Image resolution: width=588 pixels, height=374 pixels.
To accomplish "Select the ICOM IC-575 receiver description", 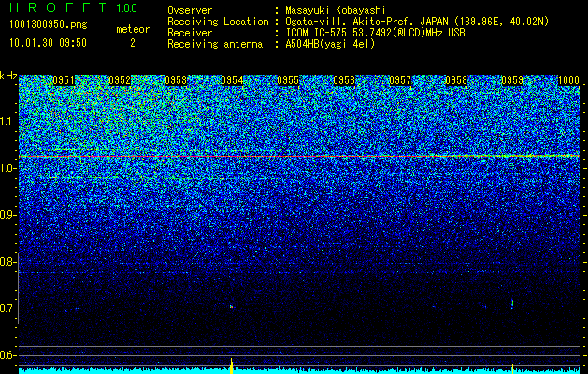I will (375, 33).
